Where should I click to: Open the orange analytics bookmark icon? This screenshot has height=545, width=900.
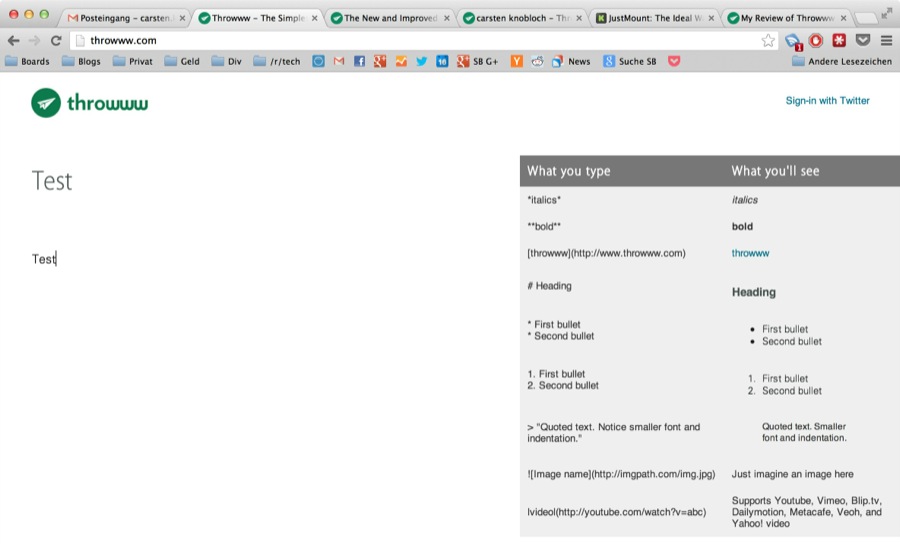[401, 61]
